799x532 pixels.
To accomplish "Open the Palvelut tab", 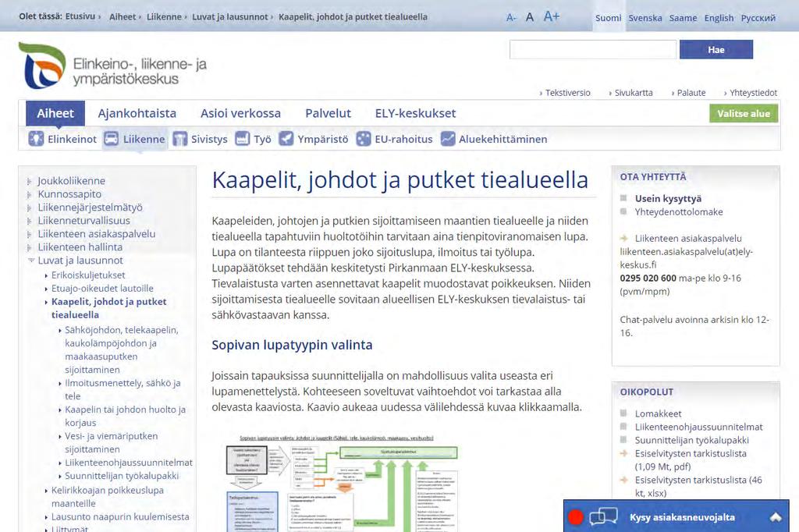I will point(328,113).
